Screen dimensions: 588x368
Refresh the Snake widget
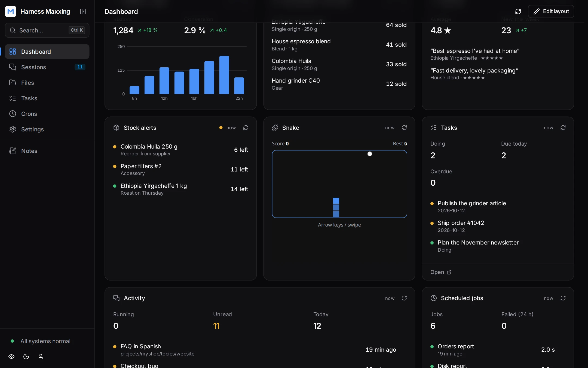(x=404, y=128)
